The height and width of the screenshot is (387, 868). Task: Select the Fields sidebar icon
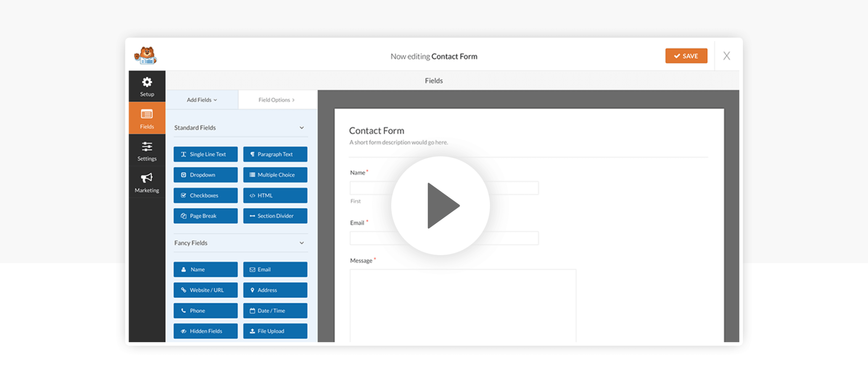click(147, 119)
